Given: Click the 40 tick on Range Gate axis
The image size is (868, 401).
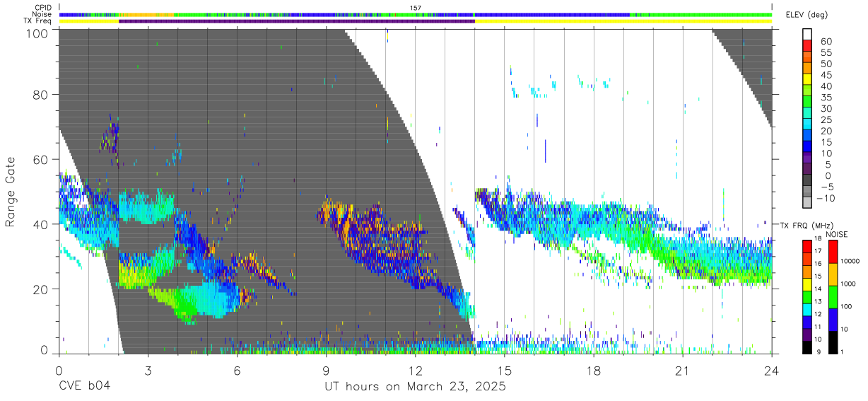Looking at the screenshot, I should (x=41, y=224).
